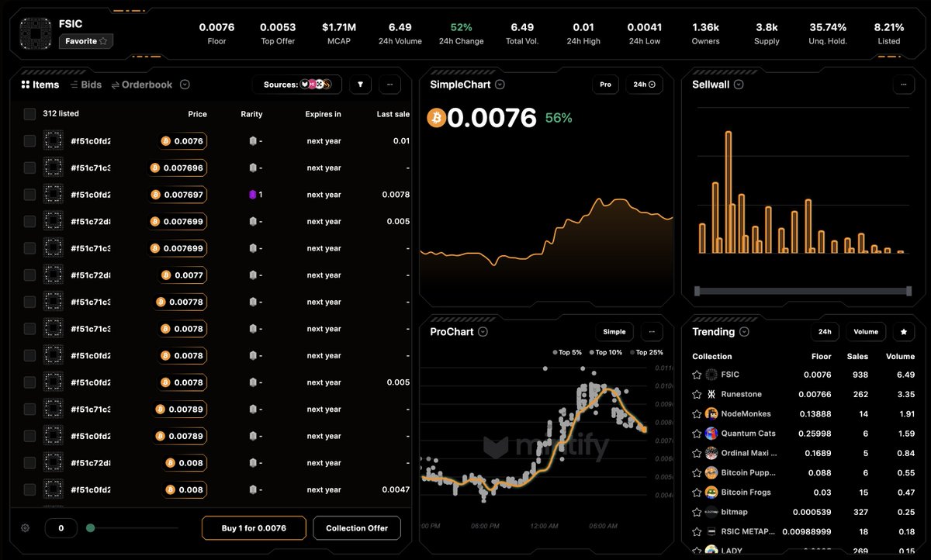This screenshot has width=931, height=560.
Task: Check the box for the item priced 0.007696
Action: pos(29,168)
